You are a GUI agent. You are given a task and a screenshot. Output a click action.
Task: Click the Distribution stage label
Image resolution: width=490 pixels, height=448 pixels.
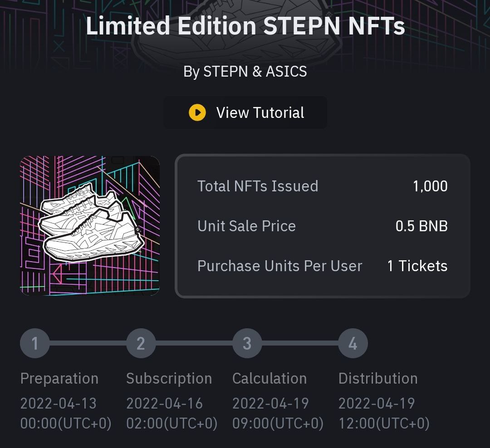point(378,378)
